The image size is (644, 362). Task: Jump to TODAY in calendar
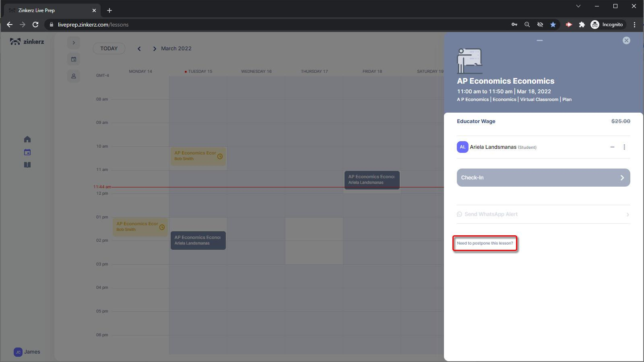click(109, 48)
